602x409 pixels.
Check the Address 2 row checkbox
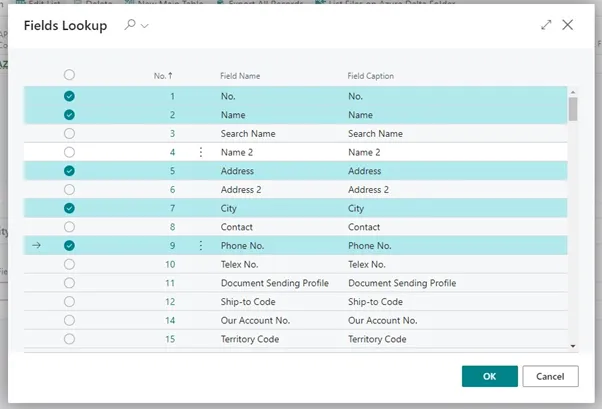[69, 190]
